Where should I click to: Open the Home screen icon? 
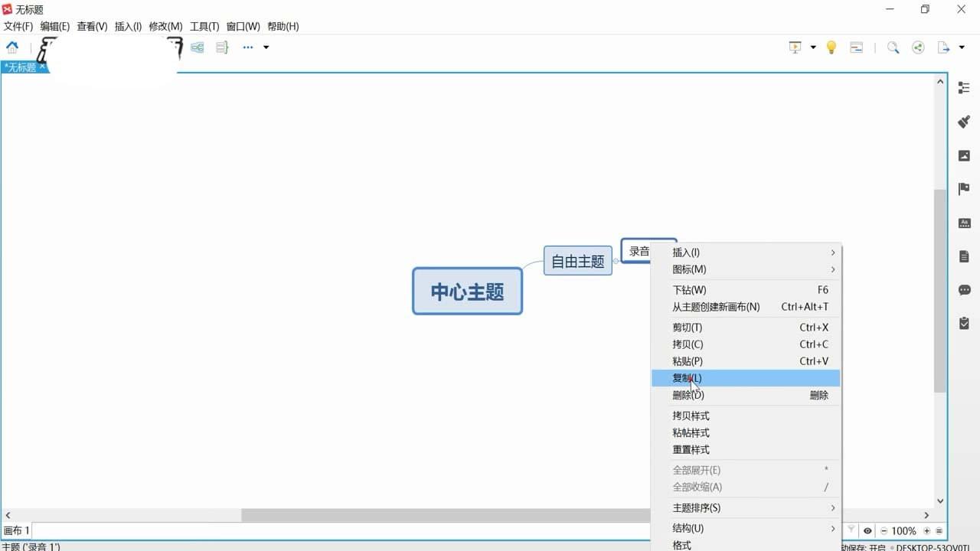coord(12,47)
